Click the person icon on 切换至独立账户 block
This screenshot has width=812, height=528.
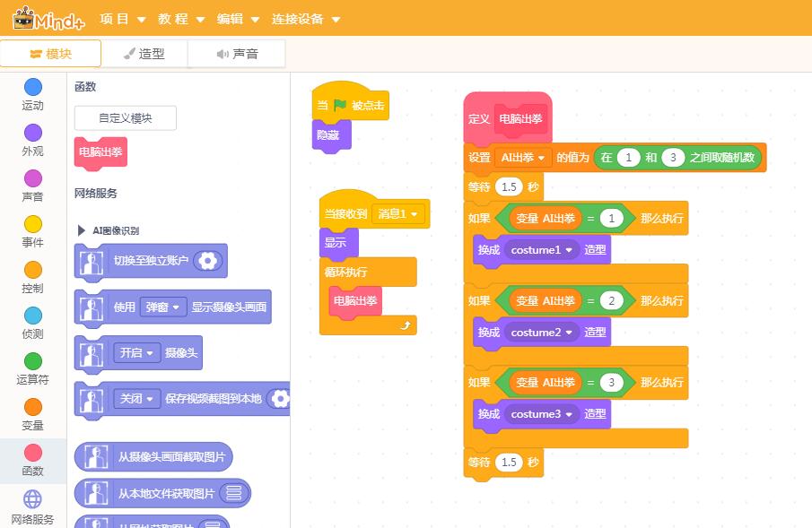pos(92,263)
